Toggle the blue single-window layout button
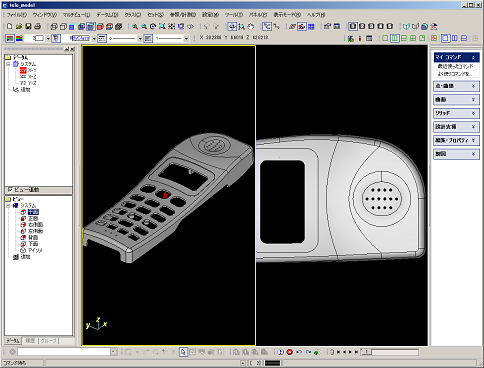This screenshot has width=484, height=368. click(x=445, y=38)
